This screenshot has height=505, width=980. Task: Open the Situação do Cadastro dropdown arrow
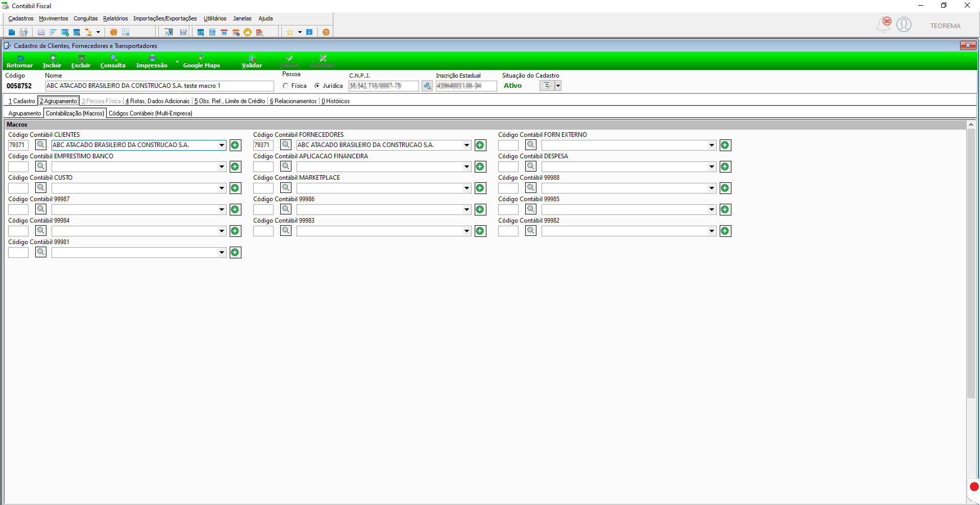[x=558, y=86]
